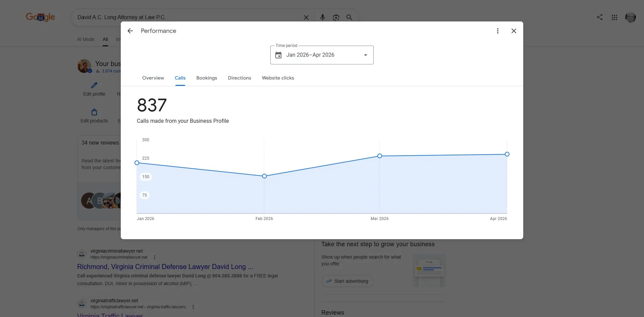Open options for virginiatrafficlawyer.net result
Image resolution: width=644 pixels, height=317 pixels.
pos(193,307)
